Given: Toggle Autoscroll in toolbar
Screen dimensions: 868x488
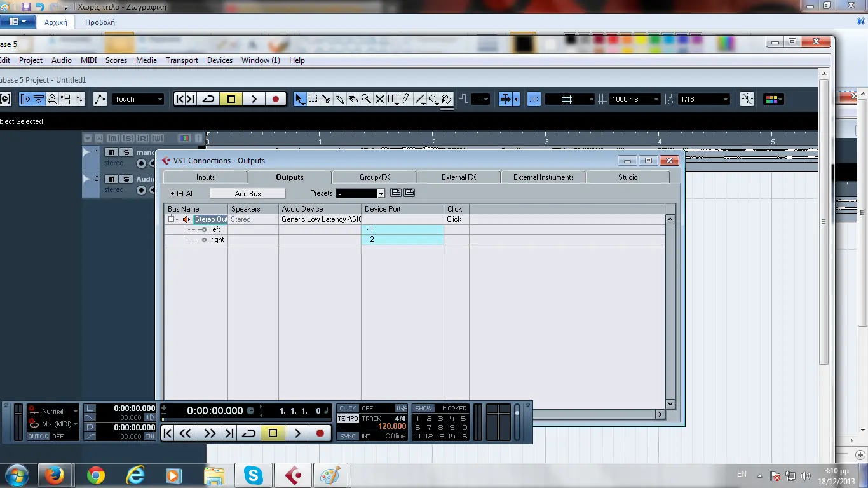Looking at the screenshot, I should (506, 99).
